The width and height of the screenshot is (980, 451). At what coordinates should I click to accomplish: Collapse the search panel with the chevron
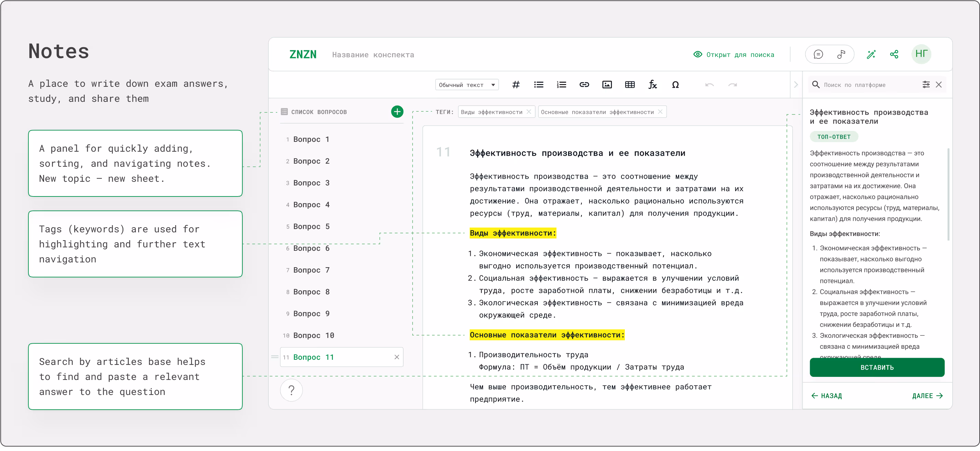tap(796, 85)
